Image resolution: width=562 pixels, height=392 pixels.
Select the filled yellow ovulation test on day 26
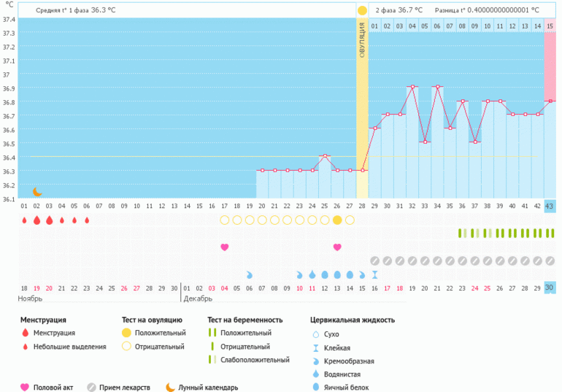tap(337, 220)
